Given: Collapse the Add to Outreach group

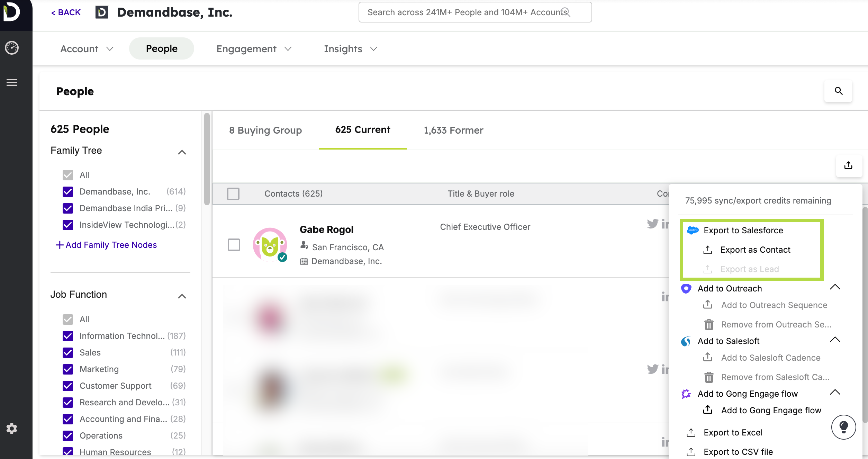Looking at the screenshot, I should point(835,287).
